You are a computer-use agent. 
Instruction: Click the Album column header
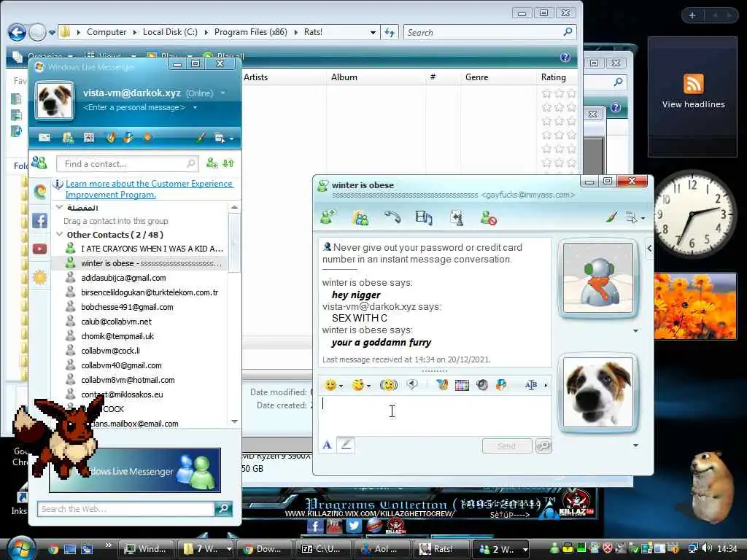344,77
